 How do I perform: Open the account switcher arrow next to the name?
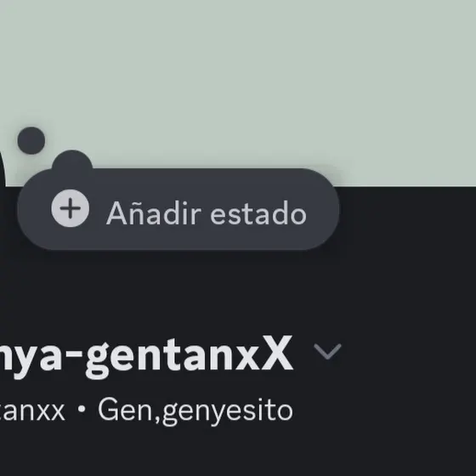(x=327, y=352)
